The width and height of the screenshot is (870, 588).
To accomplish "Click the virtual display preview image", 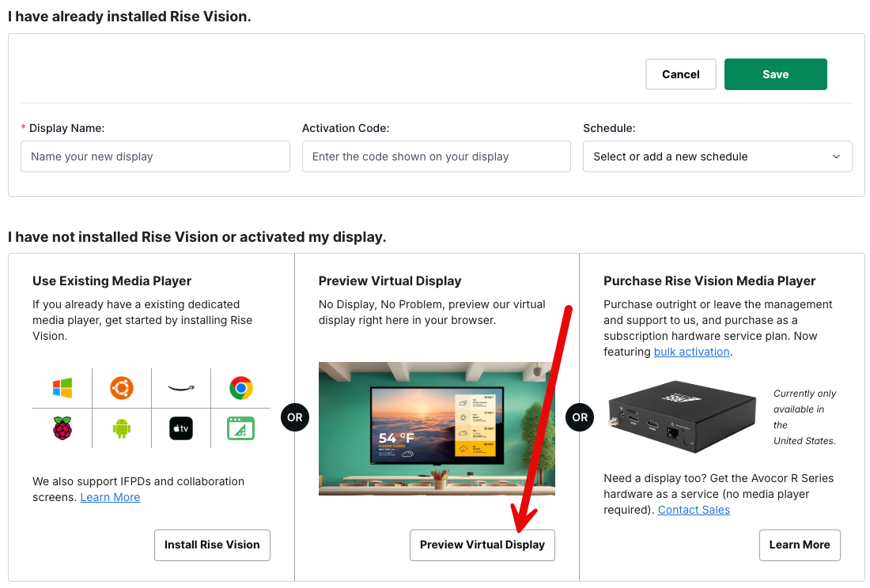I will point(437,428).
